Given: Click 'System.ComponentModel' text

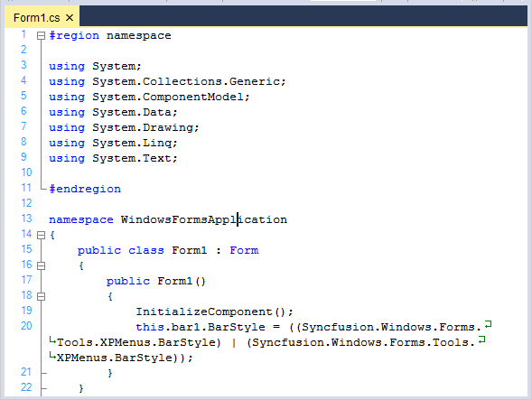Looking at the screenshot, I should click(168, 97).
